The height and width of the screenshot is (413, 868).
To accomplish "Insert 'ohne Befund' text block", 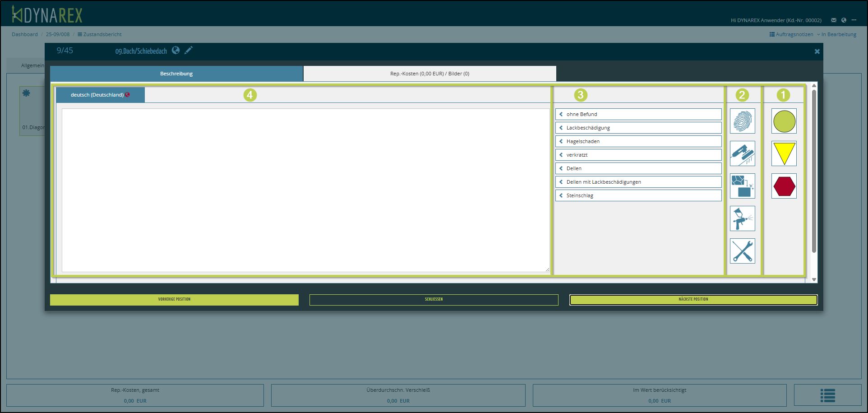I will pos(638,114).
